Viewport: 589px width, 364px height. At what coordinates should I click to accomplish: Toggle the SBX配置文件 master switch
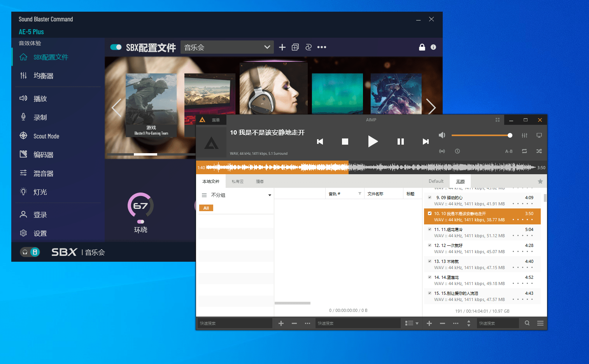coord(116,47)
